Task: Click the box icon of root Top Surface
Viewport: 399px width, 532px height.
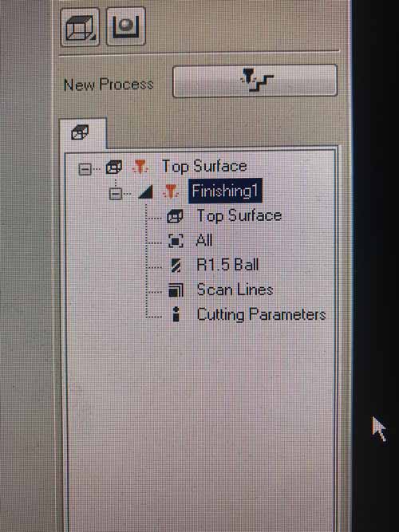Action: click(114, 167)
